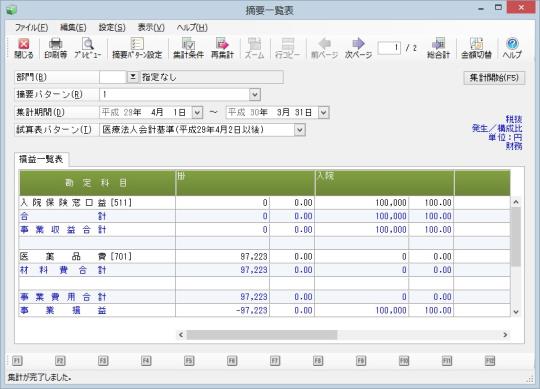The height and width of the screenshot is (389, 540).
Task: Click the -97,223 value in 事業損益 row
Action: pos(252,310)
